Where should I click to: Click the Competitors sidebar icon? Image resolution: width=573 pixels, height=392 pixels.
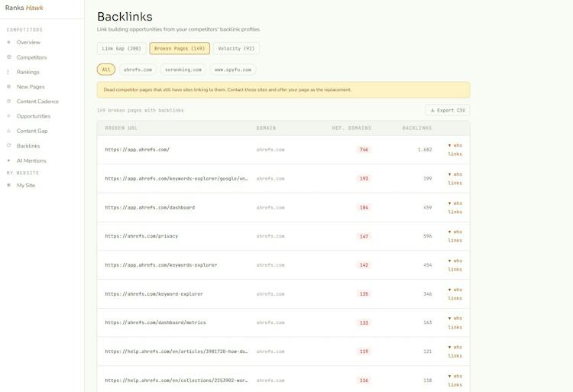point(8,57)
